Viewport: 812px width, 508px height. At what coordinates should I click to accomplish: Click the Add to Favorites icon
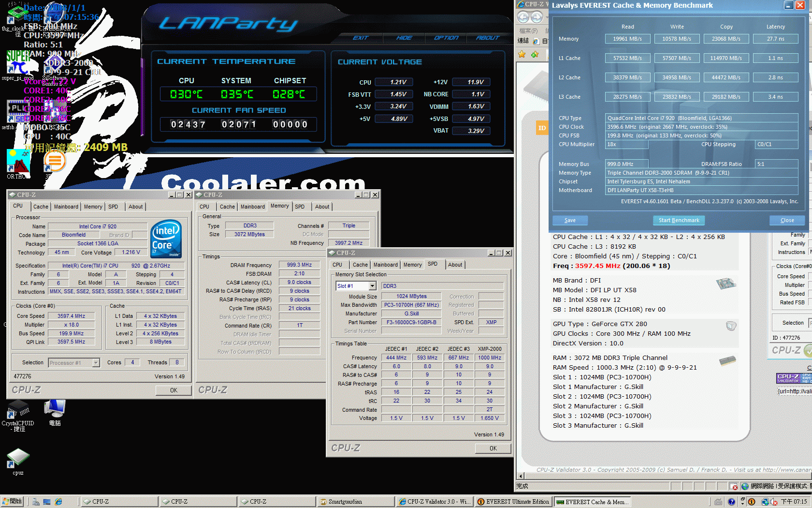pyautogui.click(x=535, y=55)
